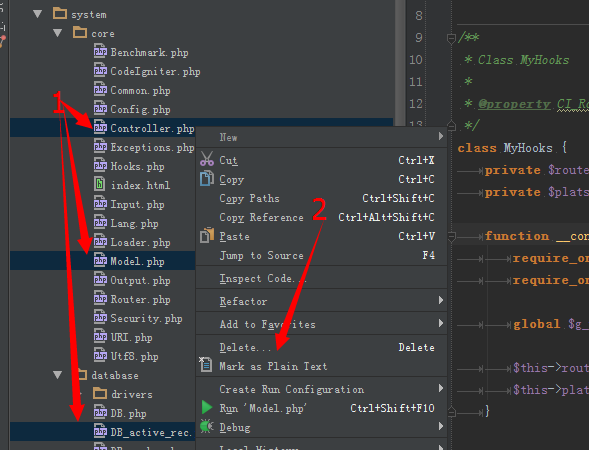The width and height of the screenshot is (589, 450).
Task: Click the Lang.php file icon
Action: (100, 222)
